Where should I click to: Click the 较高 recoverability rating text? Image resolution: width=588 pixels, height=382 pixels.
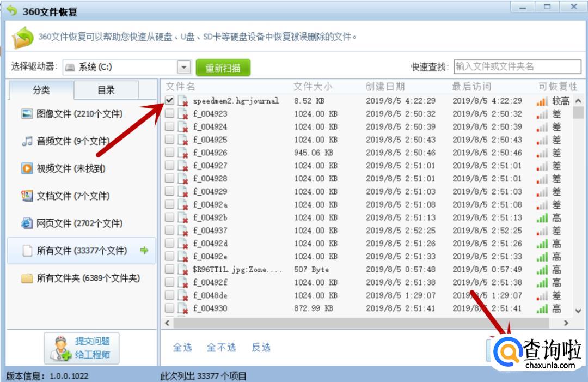click(561, 101)
